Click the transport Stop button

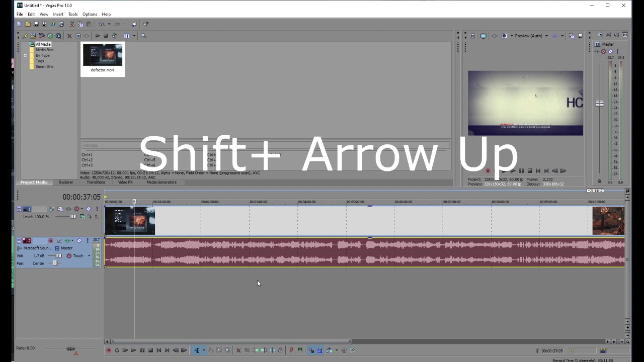[x=150, y=350]
